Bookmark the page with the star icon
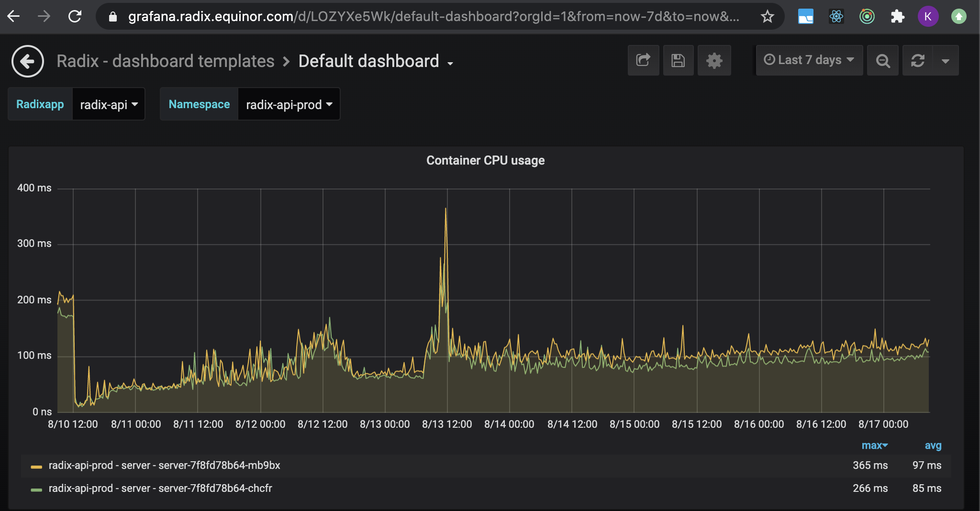 coord(767,16)
